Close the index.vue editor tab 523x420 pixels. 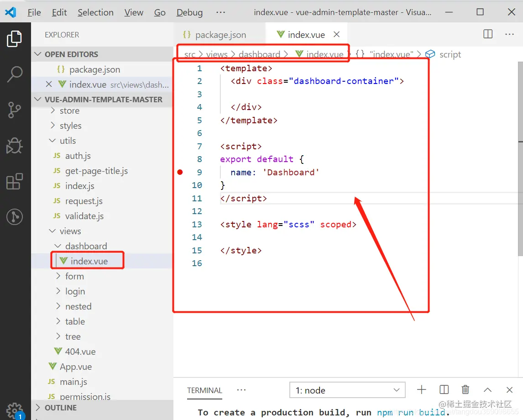coord(336,34)
